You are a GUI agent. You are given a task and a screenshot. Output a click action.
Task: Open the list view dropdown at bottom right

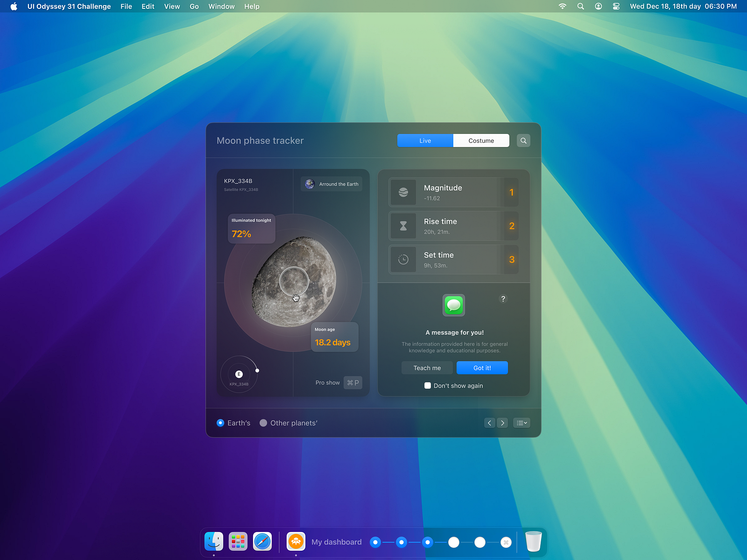pos(521,423)
